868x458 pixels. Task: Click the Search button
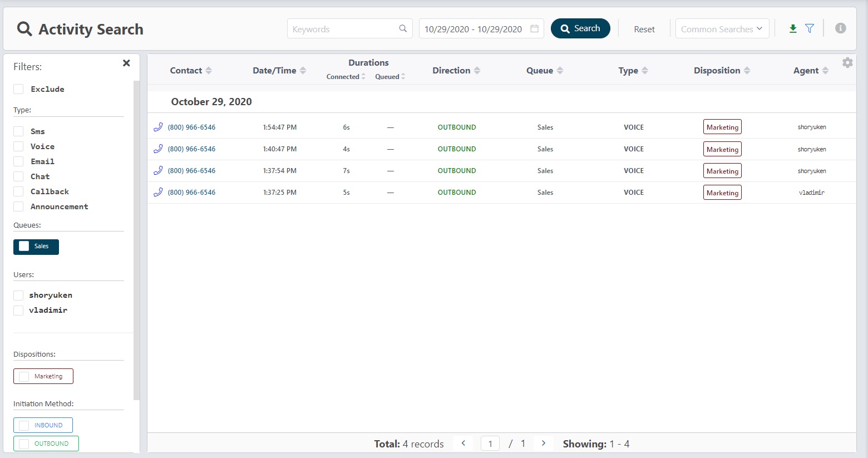click(x=580, y=28)
